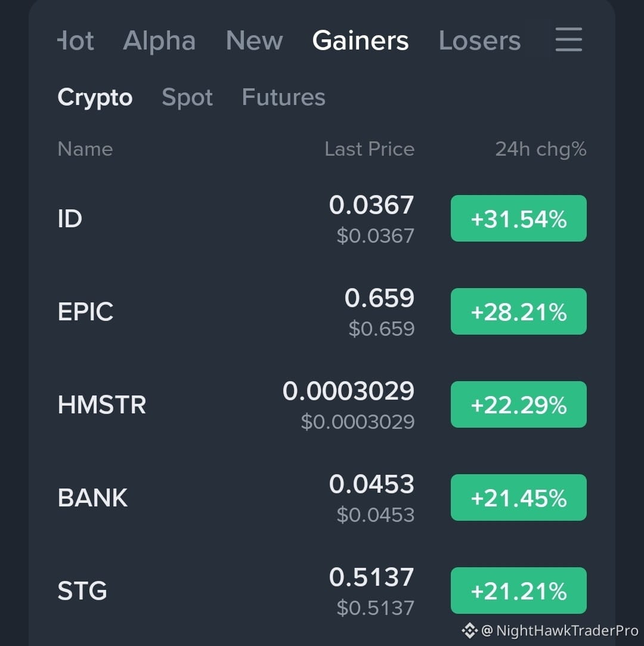Sort by the Last Price column header
This screenshot has width=644, height=646.
tap(369, 149)
